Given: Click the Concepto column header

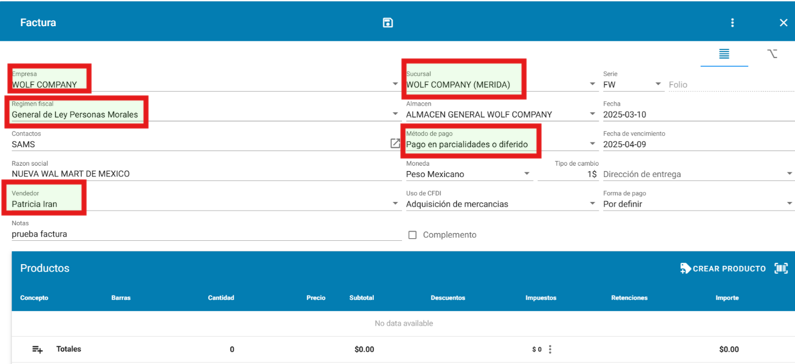Looking at the screenshot, I should tap(34, 298).
